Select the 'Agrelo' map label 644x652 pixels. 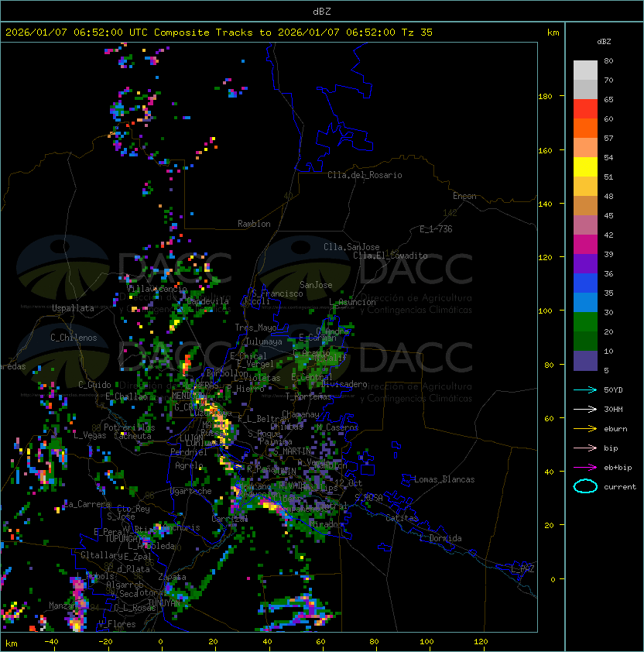tap(189, 465)
